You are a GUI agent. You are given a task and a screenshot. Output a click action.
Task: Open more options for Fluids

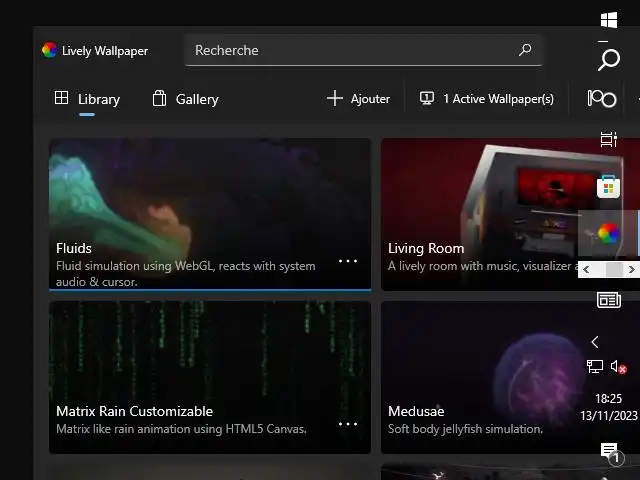pyautogui.click(x=348, y=261)
